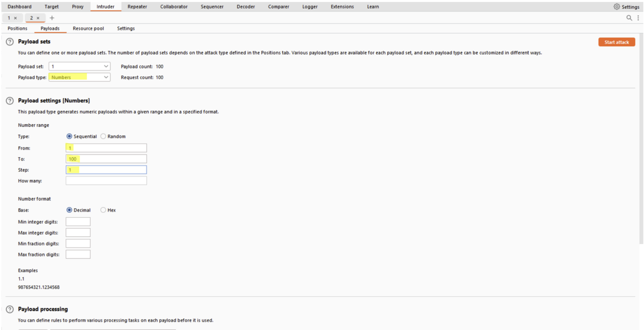Open the Resource pool tab
644x330 pixels.
(x=88, y=28)
